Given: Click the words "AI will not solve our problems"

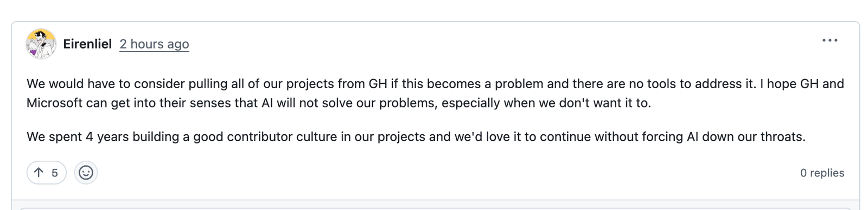Looking at the screenshot, I should tap(349, 103).
